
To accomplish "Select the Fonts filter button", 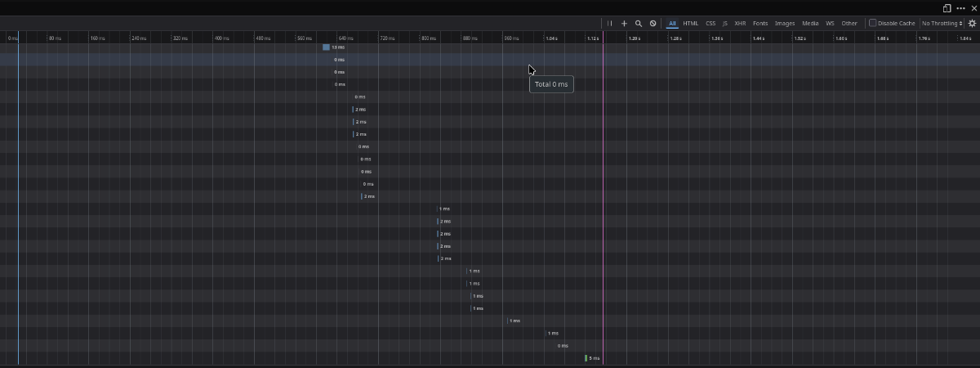I will tap(760, 24).
